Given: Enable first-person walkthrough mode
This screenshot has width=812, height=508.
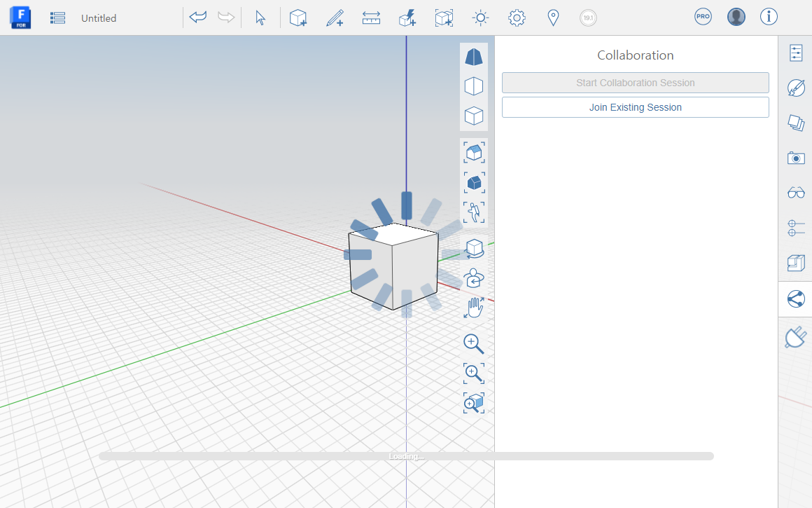Looking at the screenshot, I should (474, 213).
